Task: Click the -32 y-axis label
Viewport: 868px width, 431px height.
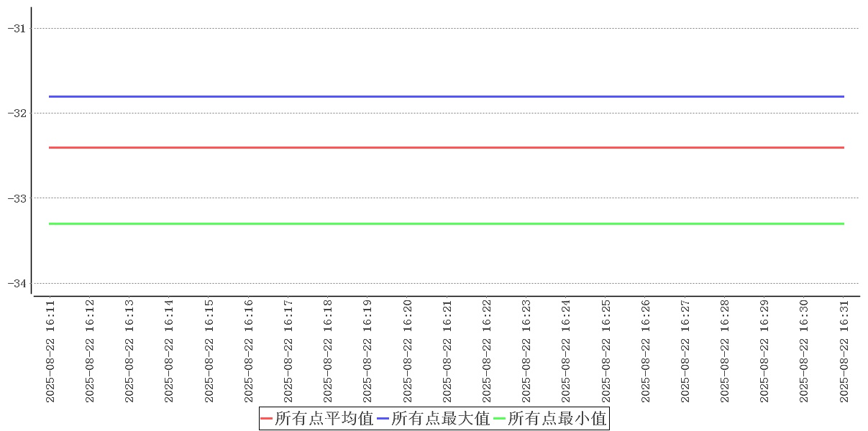Action: tap(16, 113)
